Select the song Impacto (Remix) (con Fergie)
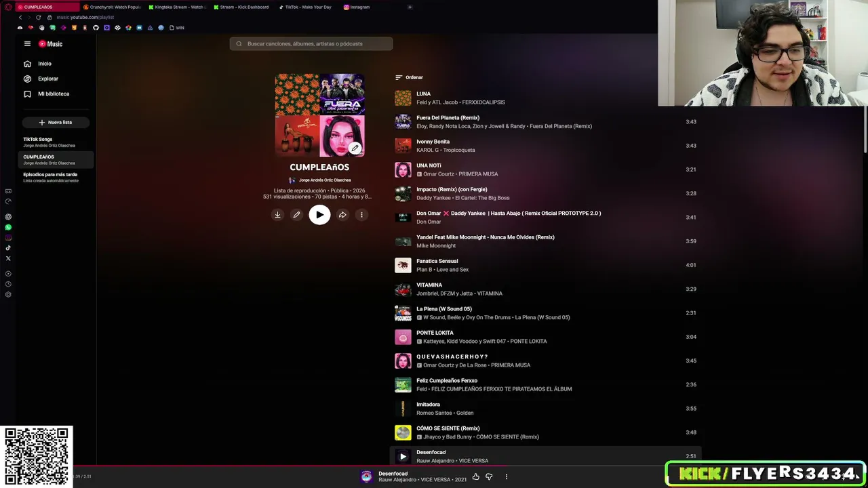Viewport: 868px width, 488px height. pos(452,190)
